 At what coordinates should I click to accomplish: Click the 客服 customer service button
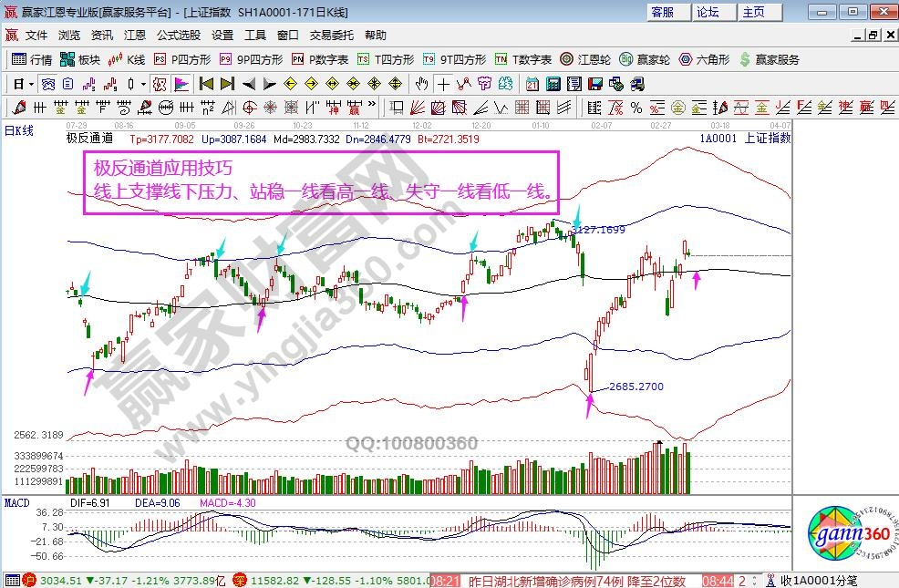pos(664,12)
